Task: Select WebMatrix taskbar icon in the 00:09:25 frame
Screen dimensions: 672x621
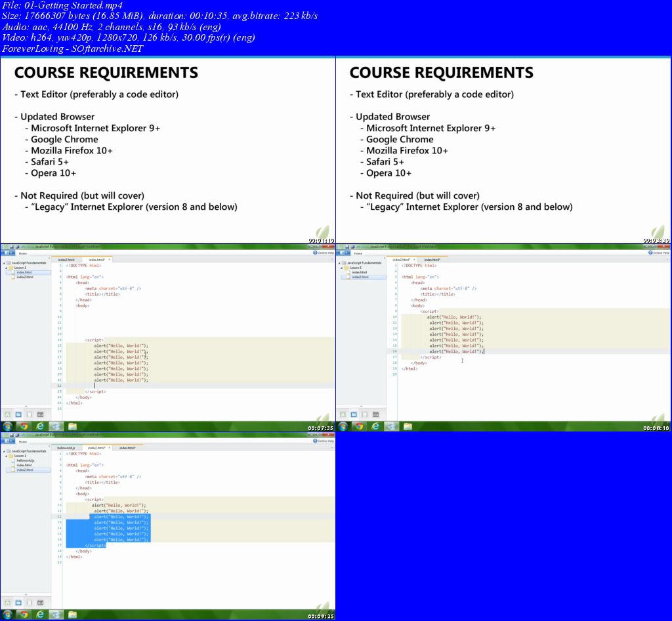Action: [x=56, y=614]
